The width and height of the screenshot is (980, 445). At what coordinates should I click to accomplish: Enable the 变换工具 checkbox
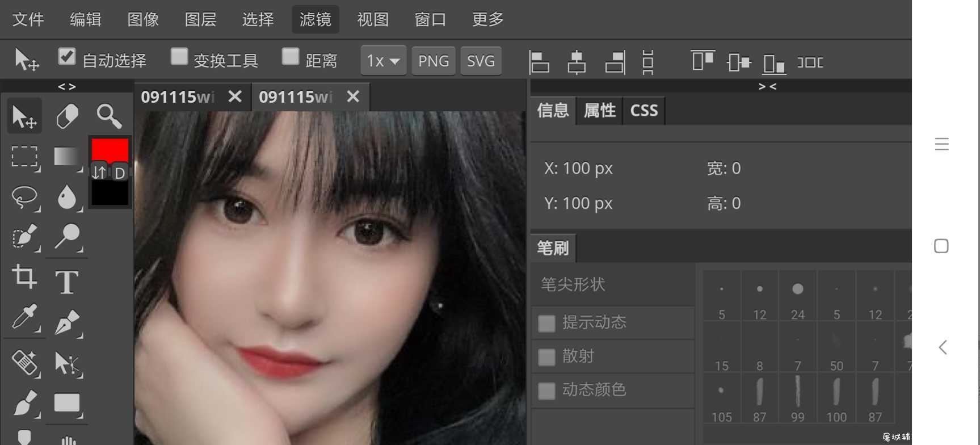pyautogui.click(x=179, y=57)
